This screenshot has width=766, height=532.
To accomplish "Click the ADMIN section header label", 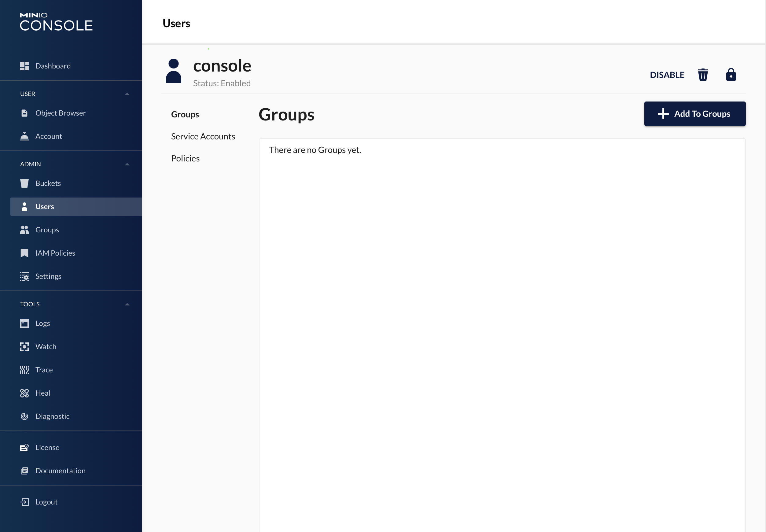I will click(x=30, y=164).
